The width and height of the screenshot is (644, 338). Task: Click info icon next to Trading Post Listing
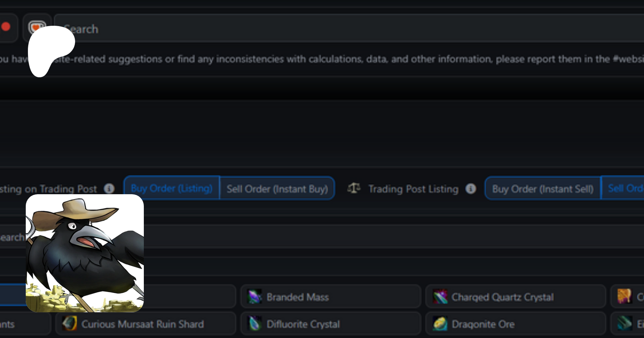(x=471, y=188)
